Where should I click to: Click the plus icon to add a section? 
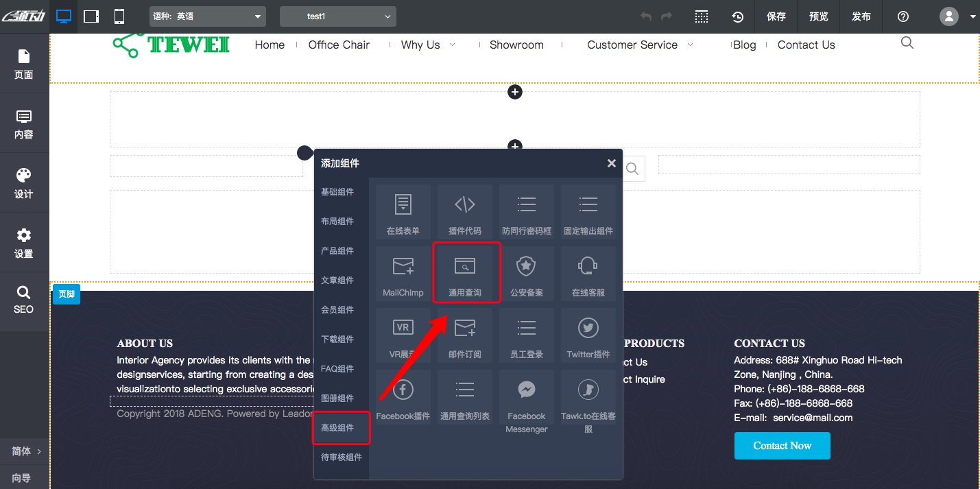point(515,92)
